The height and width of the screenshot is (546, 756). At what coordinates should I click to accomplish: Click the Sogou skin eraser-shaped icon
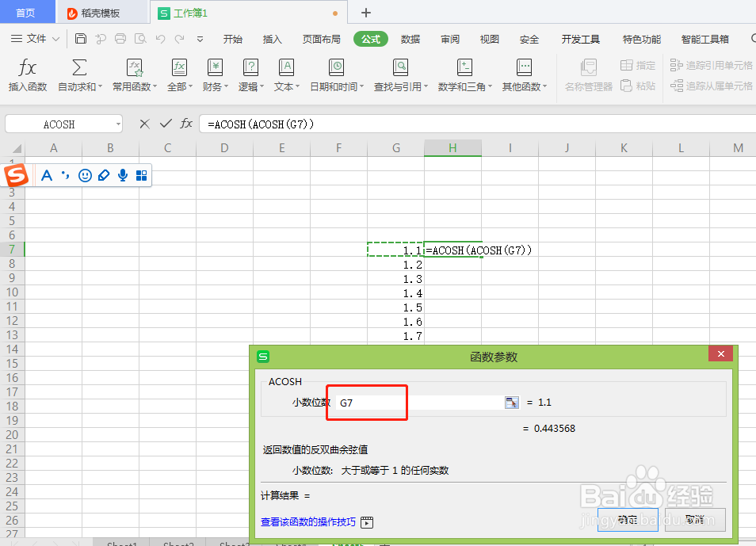(x=104, y=175)
